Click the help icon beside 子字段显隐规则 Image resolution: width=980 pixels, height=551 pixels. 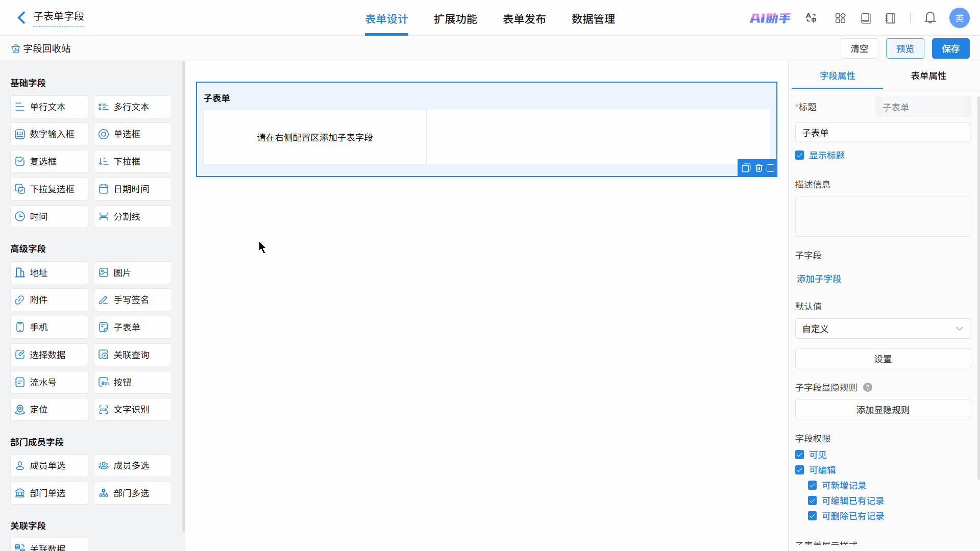[867, 388]
